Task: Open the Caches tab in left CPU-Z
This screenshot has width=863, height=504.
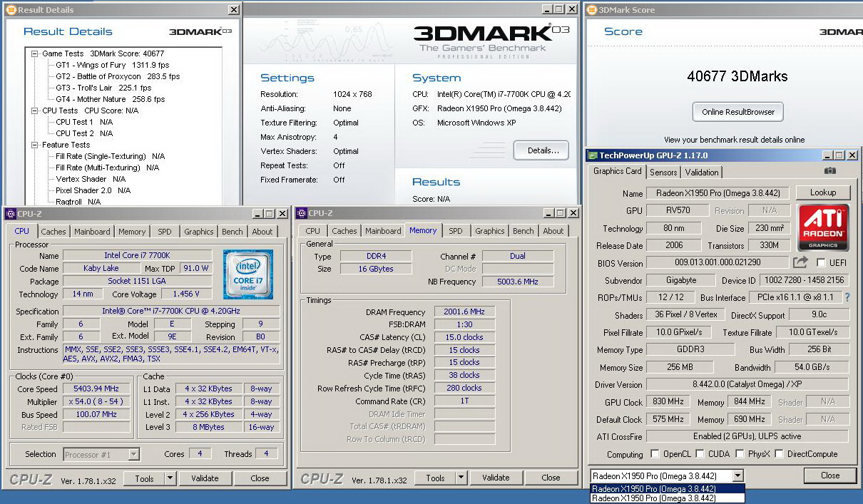Action: coord(53,232)
